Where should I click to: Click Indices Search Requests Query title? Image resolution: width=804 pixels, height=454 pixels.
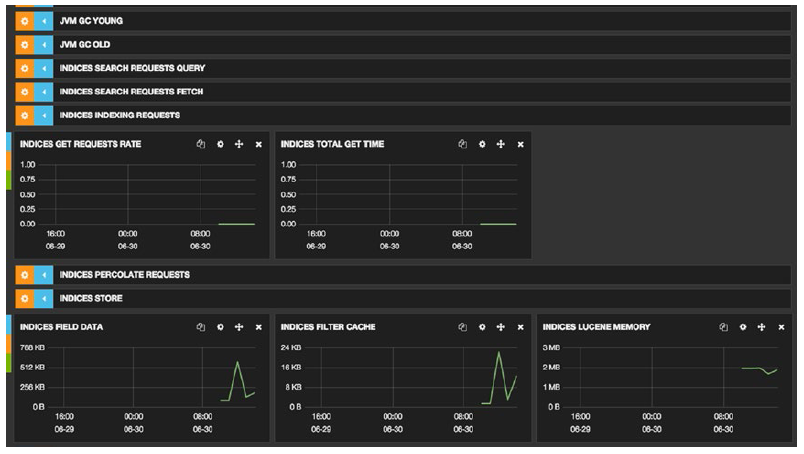[x=132, y=68]
